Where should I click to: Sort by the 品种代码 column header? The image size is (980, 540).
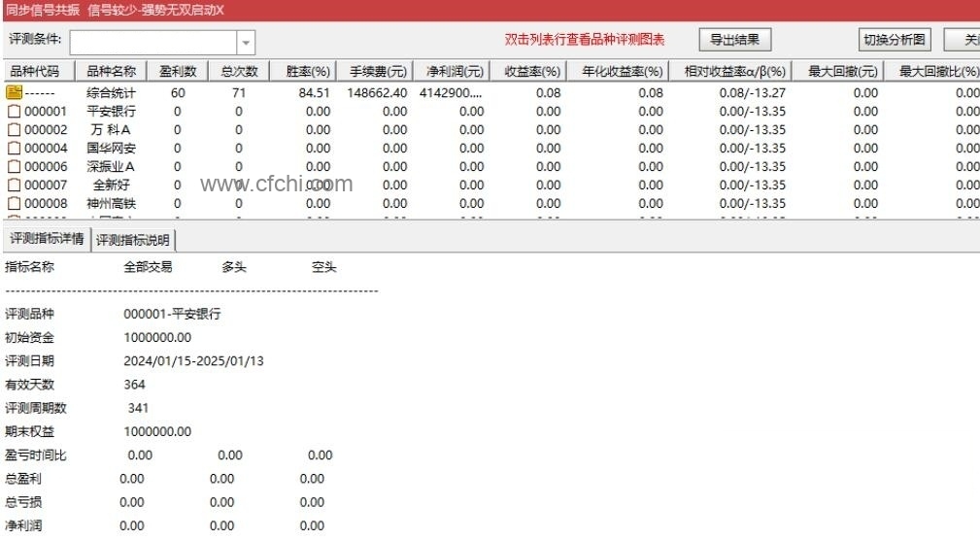point(39,71)
